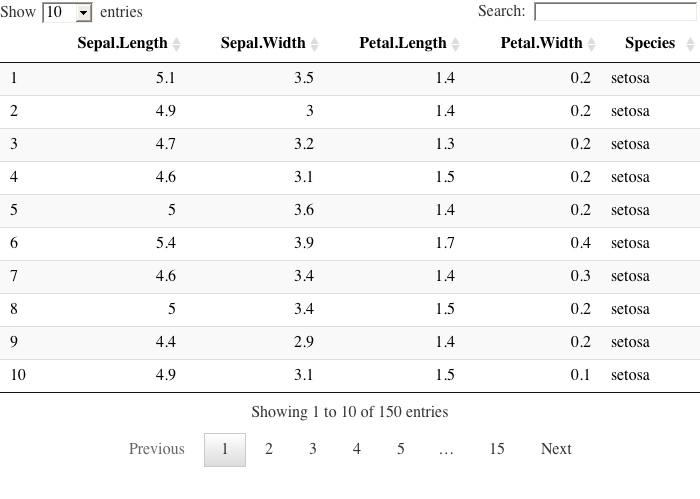Jump to page 2
This screenshot has width=700, height=499.
(269, 449)
